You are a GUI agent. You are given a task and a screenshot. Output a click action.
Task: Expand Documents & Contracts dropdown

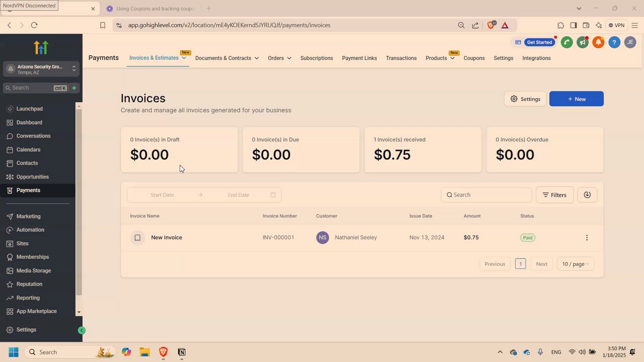pos(257,58)
